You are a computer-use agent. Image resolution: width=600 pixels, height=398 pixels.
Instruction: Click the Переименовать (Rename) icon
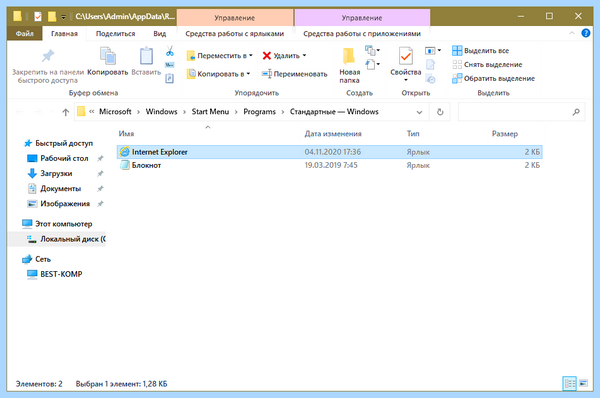267,74
